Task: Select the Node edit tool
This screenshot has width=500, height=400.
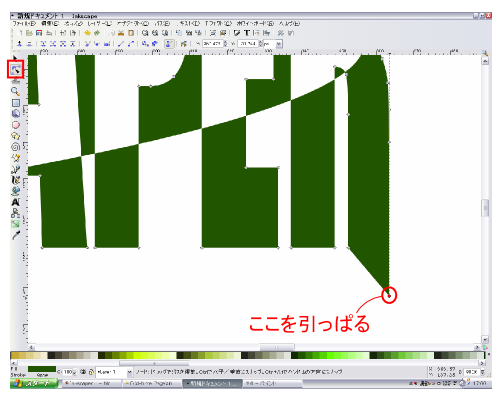Action: tap(15, 69)
